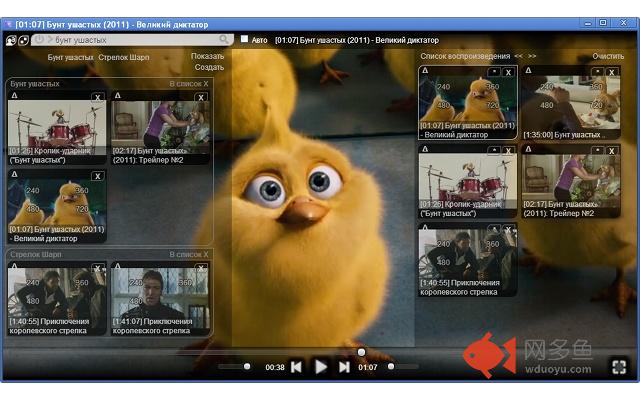Play the current video
The height and width of the screenshot is (400, 640).
(x=321, y=367)
